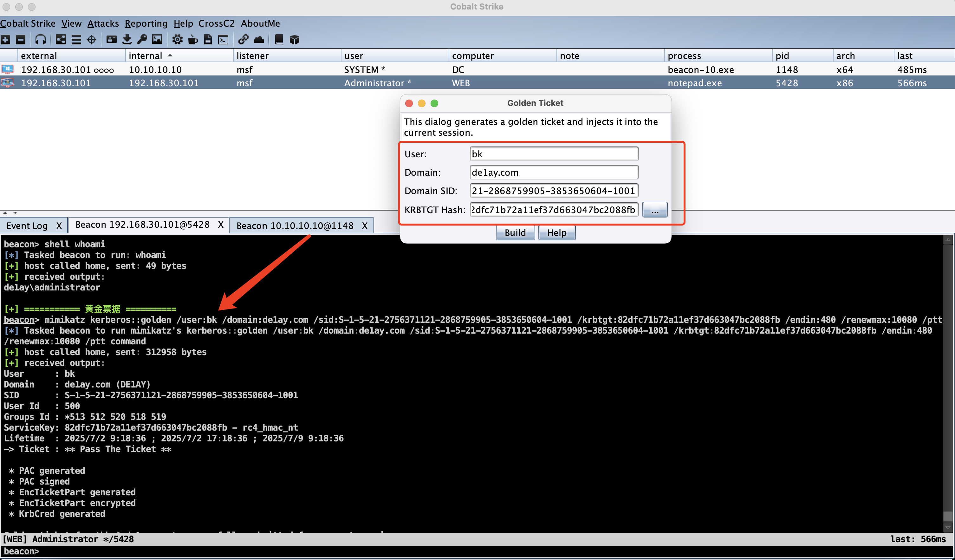Select the beacon-10.exe session row
Viewport: 955px width, 560px height.
[x=477, y=69]
